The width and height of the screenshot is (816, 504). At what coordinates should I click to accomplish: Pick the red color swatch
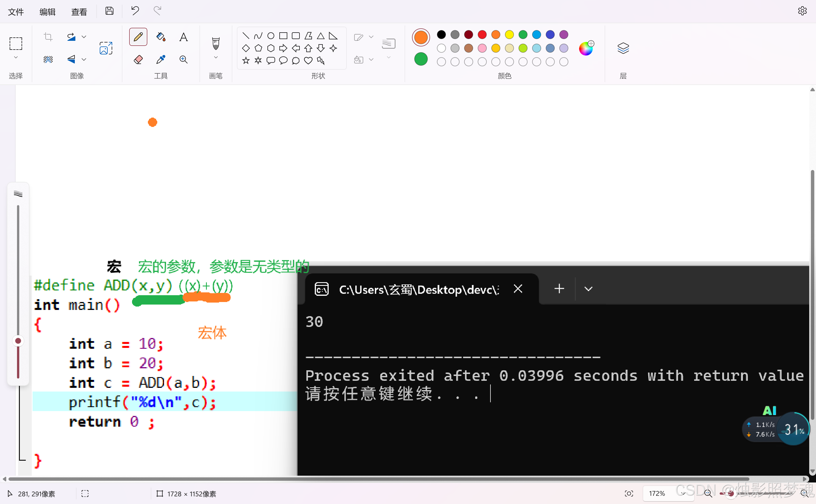point(482,34)
